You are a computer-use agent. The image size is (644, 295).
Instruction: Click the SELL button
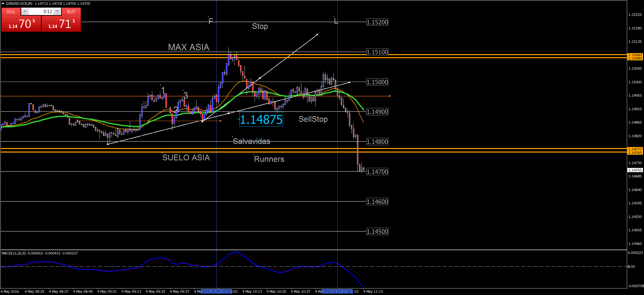11,12
